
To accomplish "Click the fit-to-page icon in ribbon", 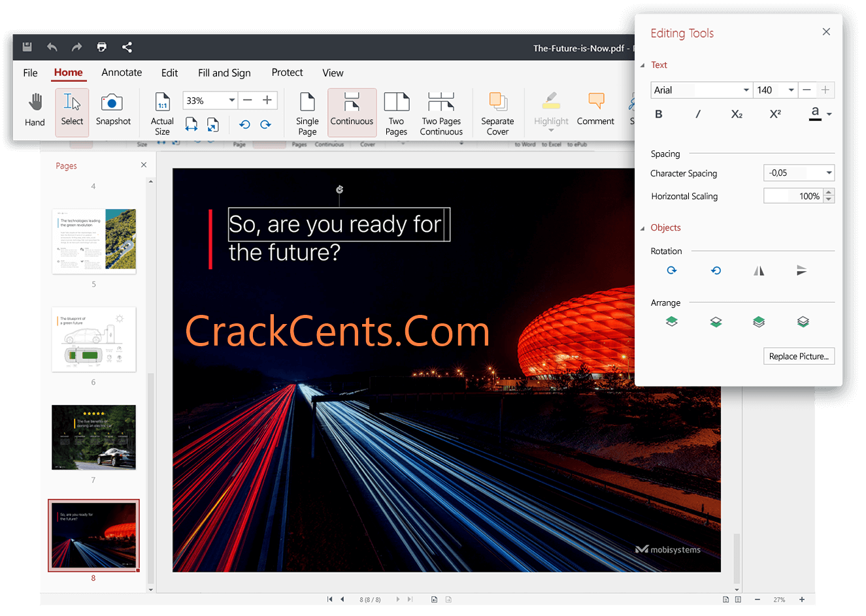I will tap(213, 124).
